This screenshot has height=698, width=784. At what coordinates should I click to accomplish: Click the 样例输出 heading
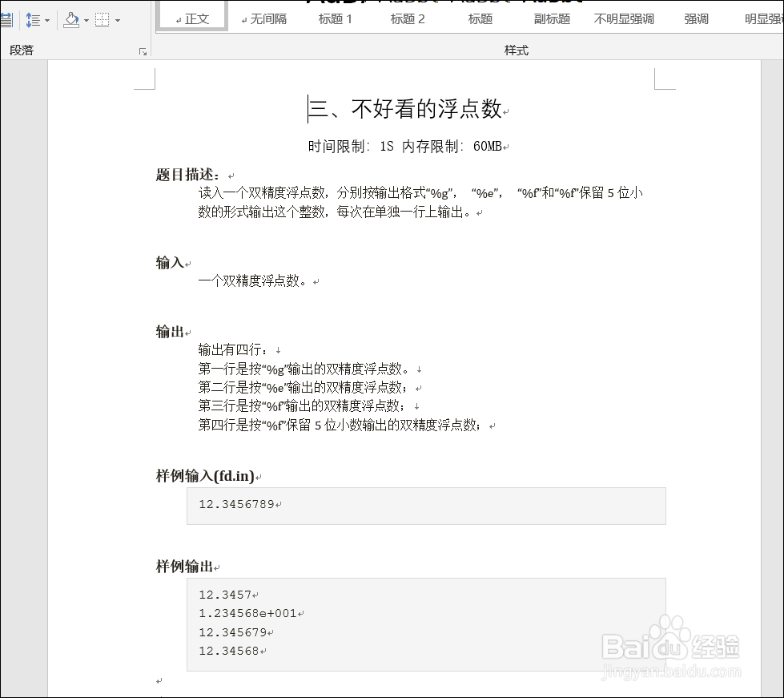[184, 567]
